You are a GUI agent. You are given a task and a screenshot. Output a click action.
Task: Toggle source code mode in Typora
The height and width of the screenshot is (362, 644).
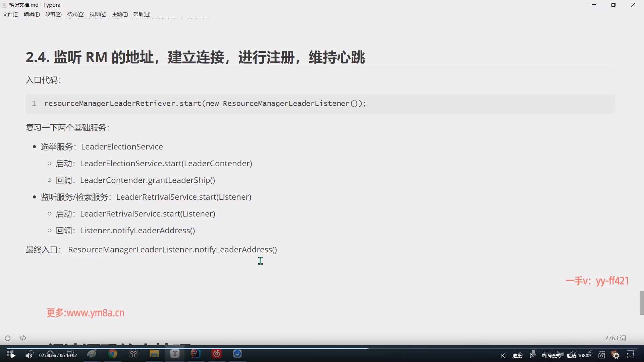(x=23, y=338)
